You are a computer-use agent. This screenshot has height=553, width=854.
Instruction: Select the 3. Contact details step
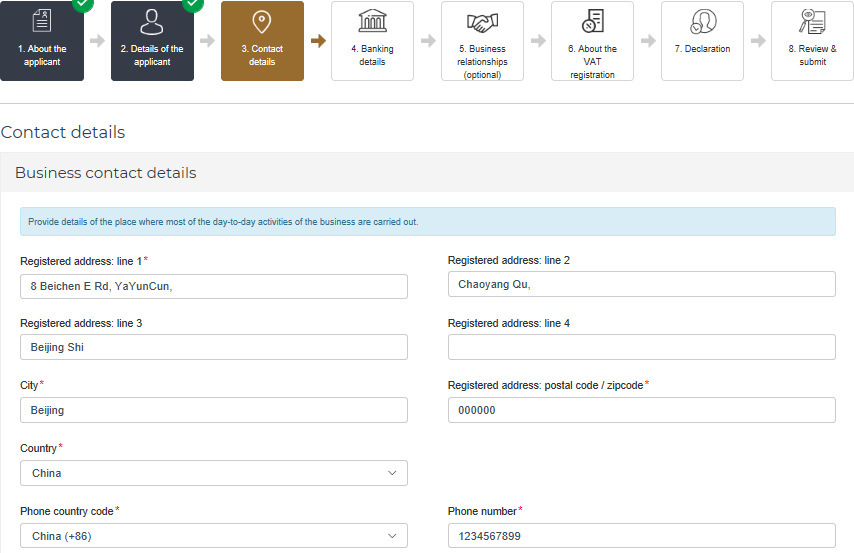tap(263, 41)
